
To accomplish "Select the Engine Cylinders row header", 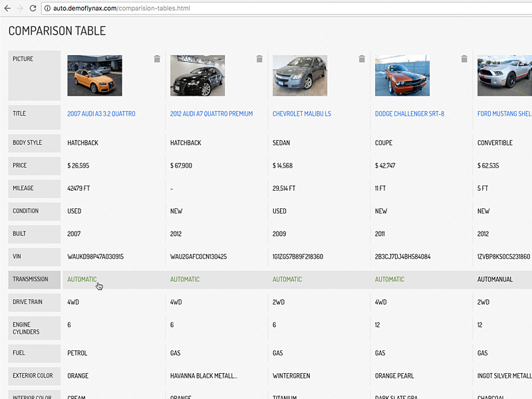I will (x=35, y=328).
